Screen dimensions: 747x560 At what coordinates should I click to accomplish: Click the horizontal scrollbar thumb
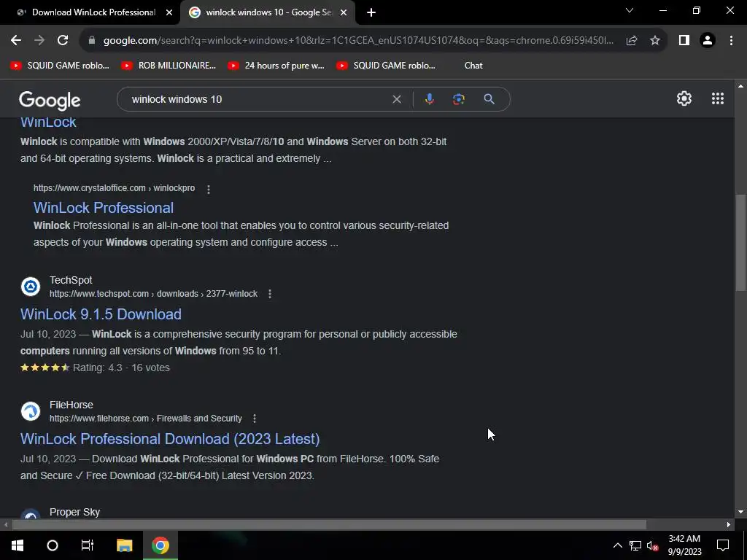point(329,525)
